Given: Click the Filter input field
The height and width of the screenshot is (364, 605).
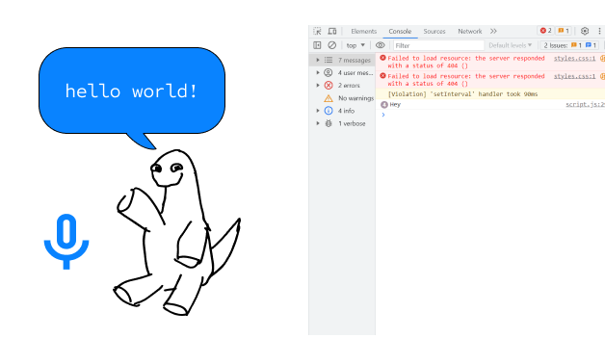Looking at the screenshot, I should click(x=438, y=45).
